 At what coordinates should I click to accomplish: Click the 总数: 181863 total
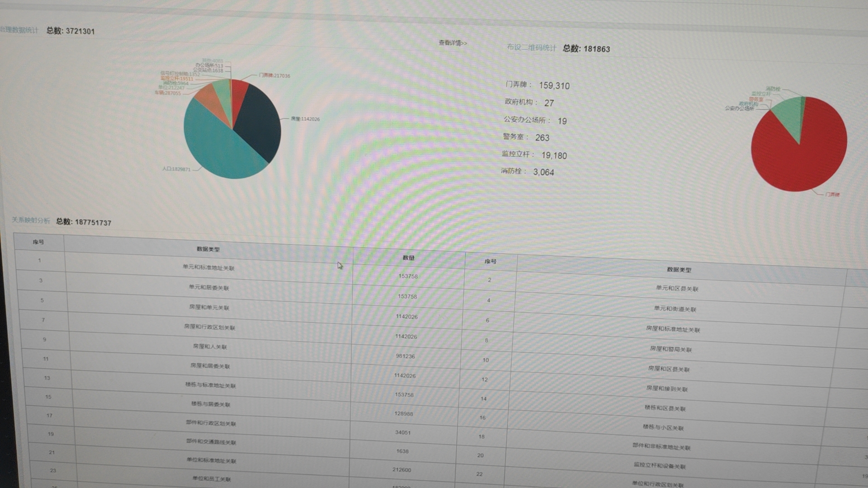(586, 49)
